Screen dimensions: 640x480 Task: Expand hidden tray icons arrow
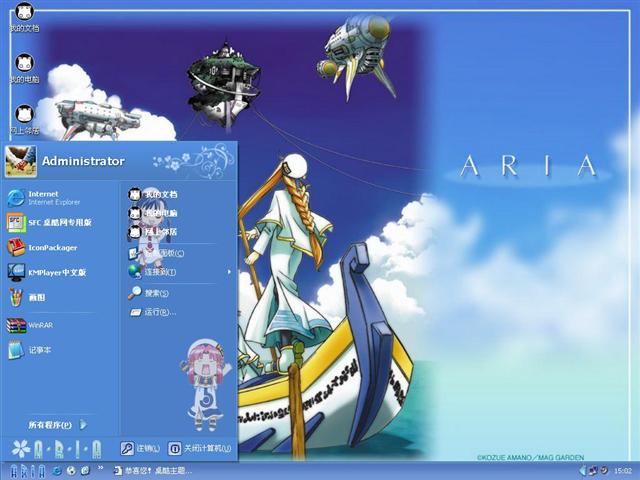point(582,471)
